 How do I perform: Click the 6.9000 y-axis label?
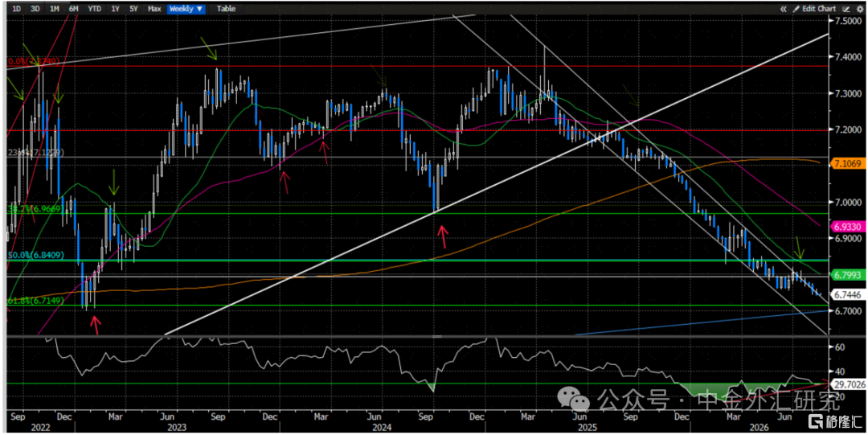pyautogui.click(x=848, y=238)
